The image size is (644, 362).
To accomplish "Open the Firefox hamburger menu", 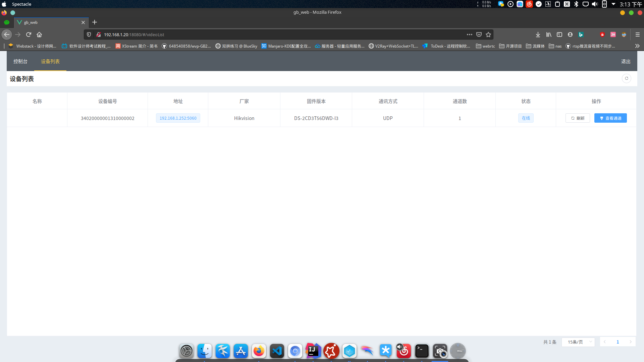I will (638, 35).
